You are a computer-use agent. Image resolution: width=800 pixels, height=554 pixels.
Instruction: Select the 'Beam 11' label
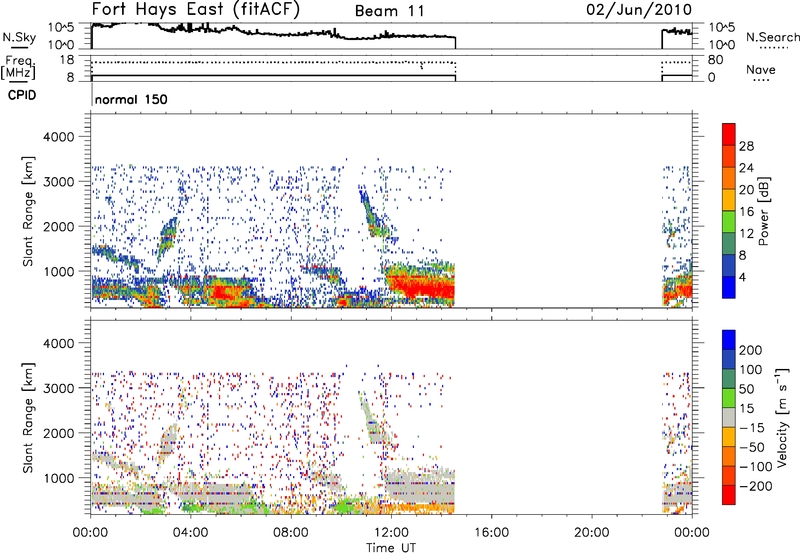click(x=390, y=11)
